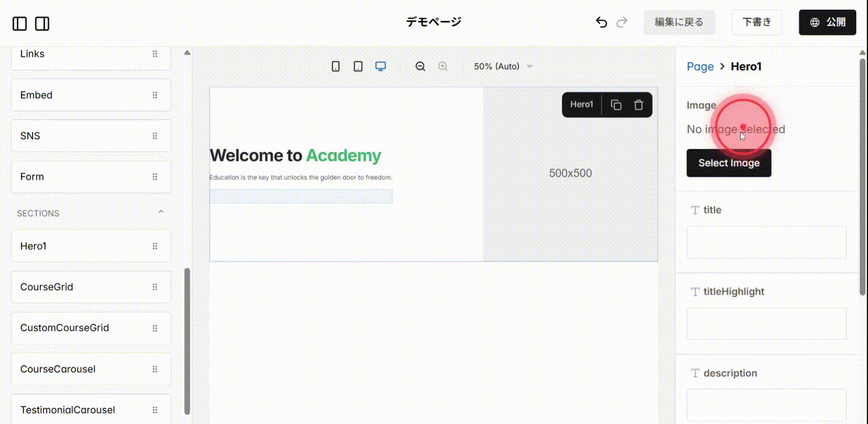This screenshot has height=424, width=868.
Task: Collapse the SECTIONS group
Action: pyautogui.click(x=160, y=212)
